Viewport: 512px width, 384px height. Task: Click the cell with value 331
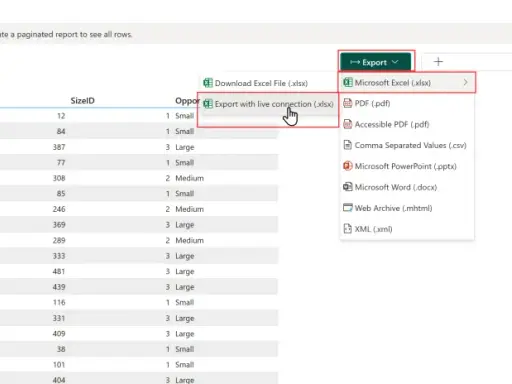pyautogui.click(x=59, y=318)
